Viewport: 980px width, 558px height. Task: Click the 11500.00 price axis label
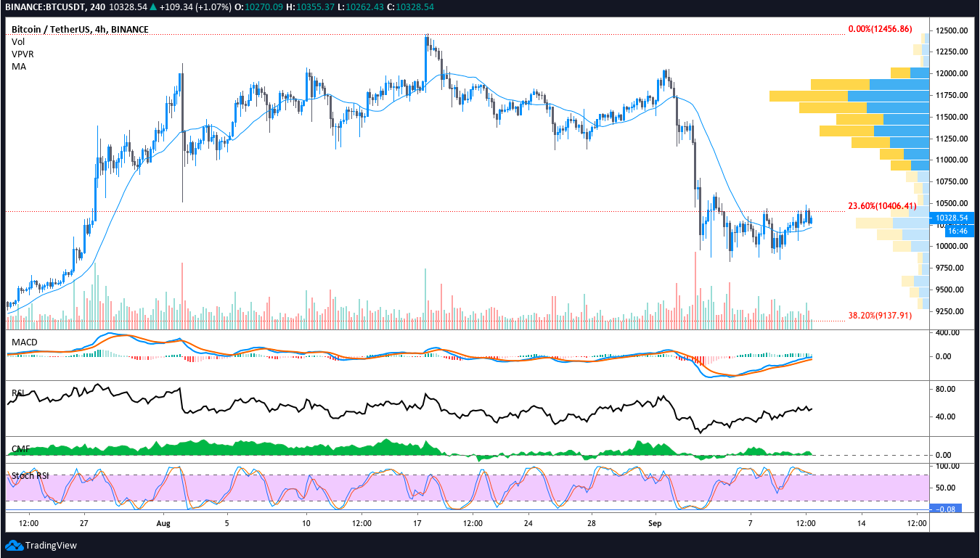pyautogui.click(x=952, y=117)
